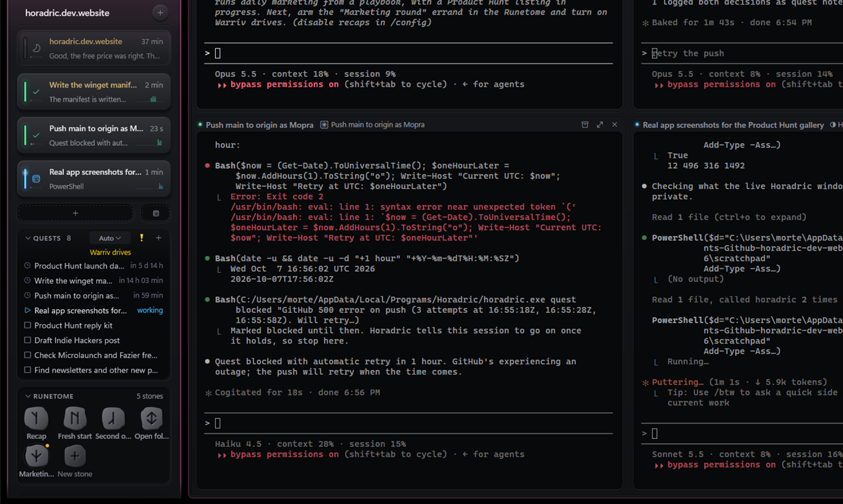The height and width of the screenshot is (504, 843).
Task: Click the prompt input in Real app screenshots pane
Action: click(741, 434)
